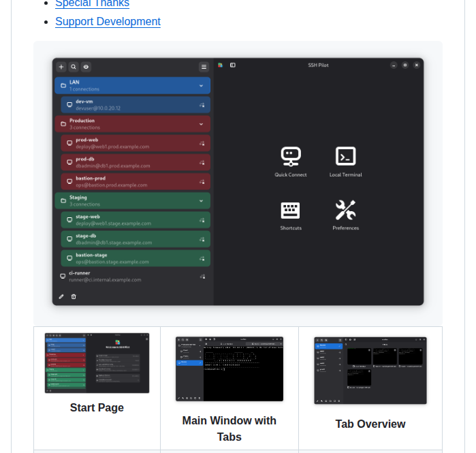Open the hamburger menu in sidebar header
This screenshot has height=453, width=476.
(204, 67)
